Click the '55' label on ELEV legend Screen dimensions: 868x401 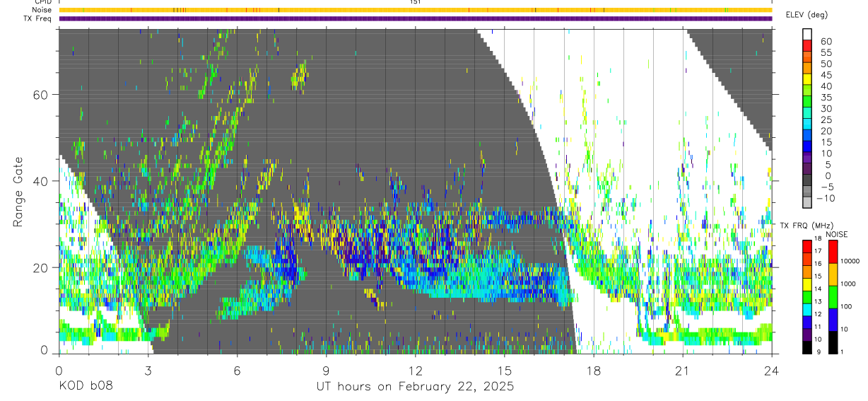(x=826, y=53)
